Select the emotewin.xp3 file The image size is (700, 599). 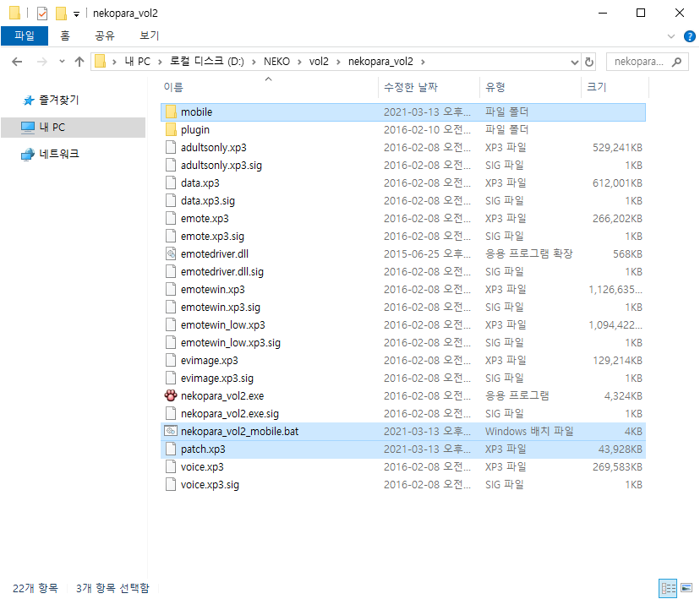click(x=403, y=290)
